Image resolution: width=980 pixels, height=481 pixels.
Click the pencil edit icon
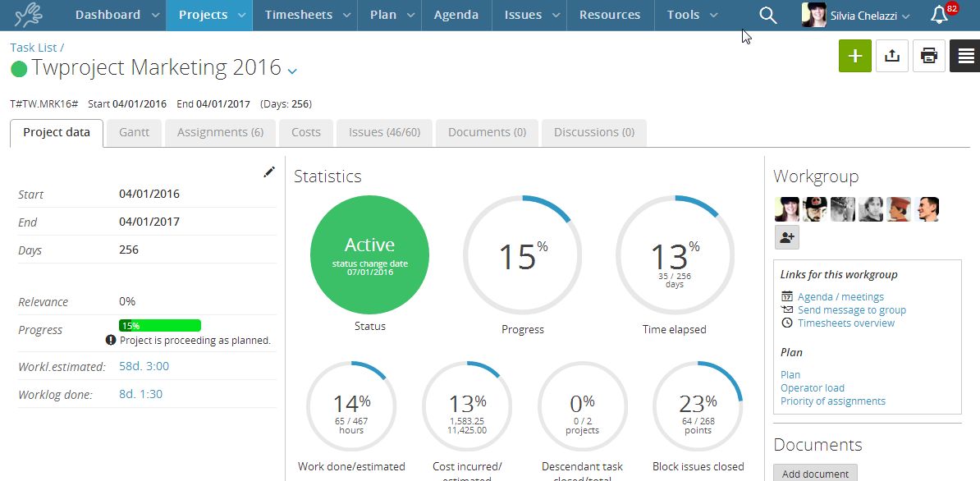[269, 172]
